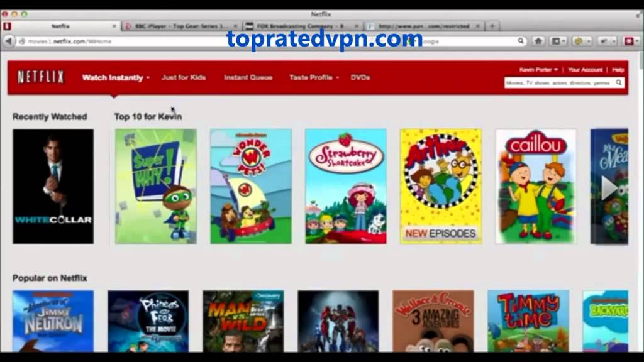Screen dimensions: 644x362
Task: Click the Top 10 for Kevin heading
Action: pos(148,116)
